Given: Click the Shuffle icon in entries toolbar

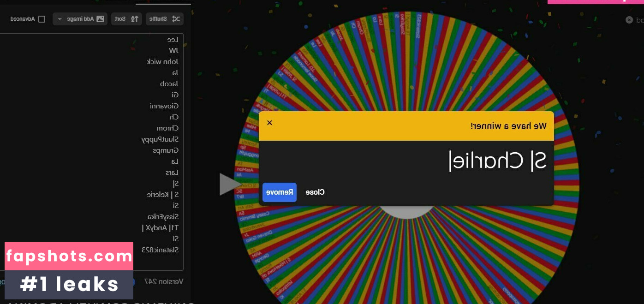Looking at the screenshot, I should pos(176,19).
